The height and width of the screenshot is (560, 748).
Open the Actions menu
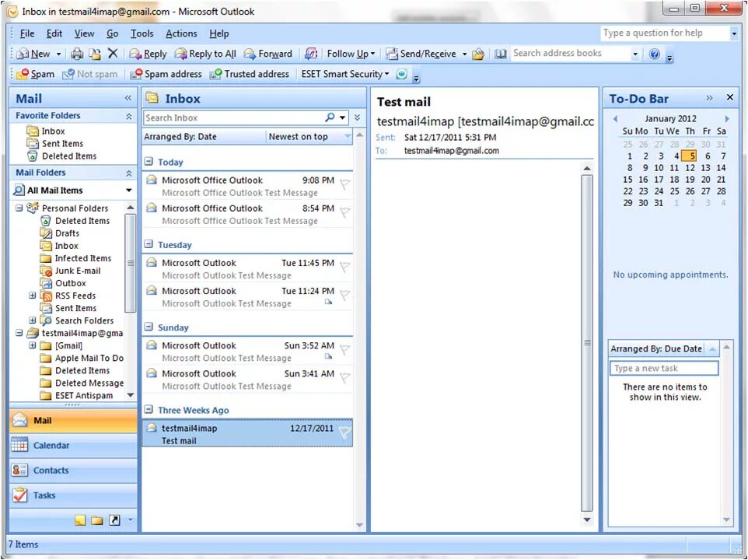coord(181,33)
